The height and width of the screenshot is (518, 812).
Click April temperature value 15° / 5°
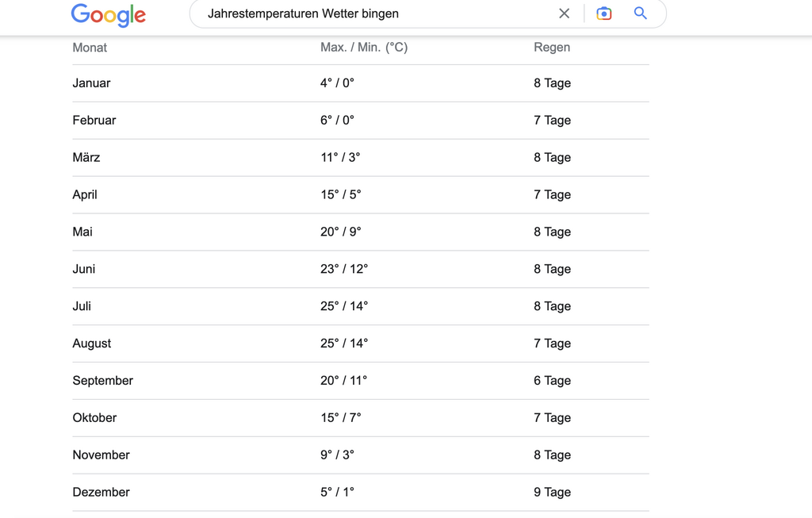(340, 195)
